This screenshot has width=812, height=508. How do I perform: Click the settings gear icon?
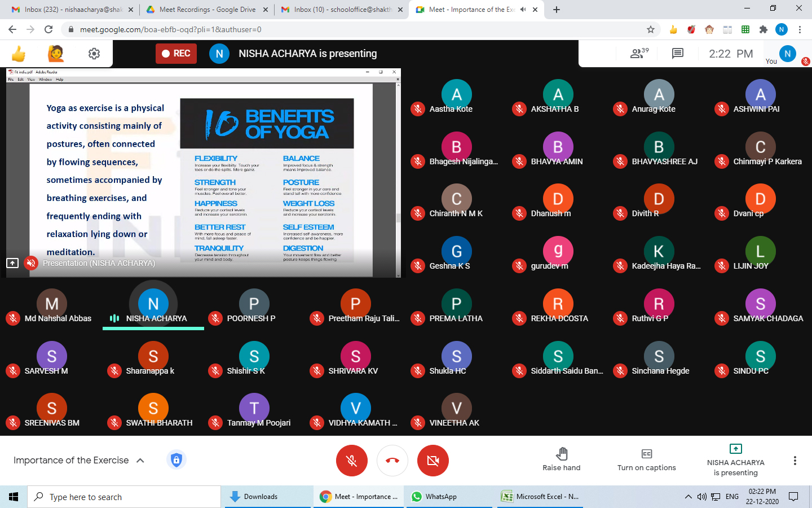pyautogui.click(x=94, y=54)
